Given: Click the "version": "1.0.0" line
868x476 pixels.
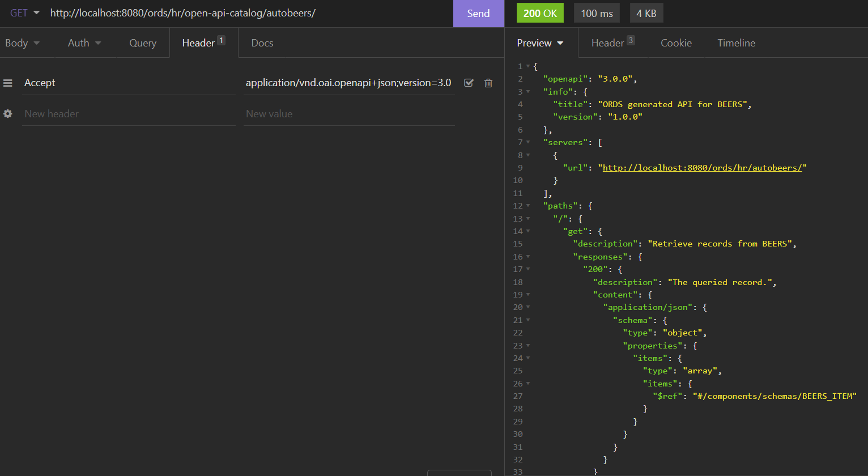Looking at the screenshot, I should click(598, 117).
